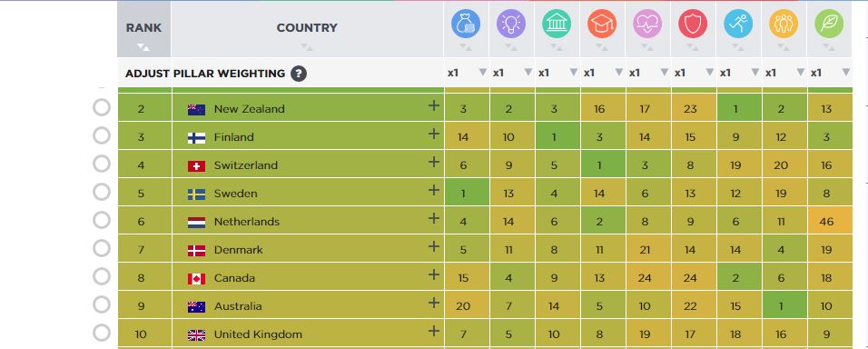Expand the Finland row with plus sign

433,134
